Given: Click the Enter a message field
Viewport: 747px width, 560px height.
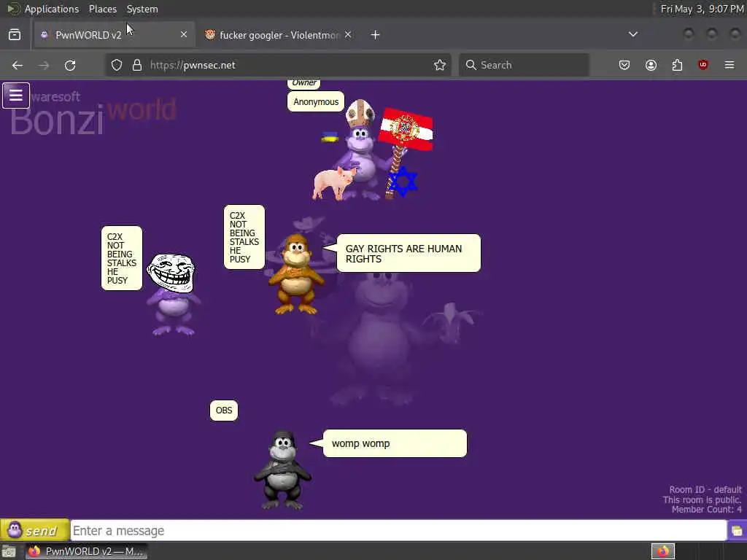Looking at the screenshot, I should tap(398, 531).
